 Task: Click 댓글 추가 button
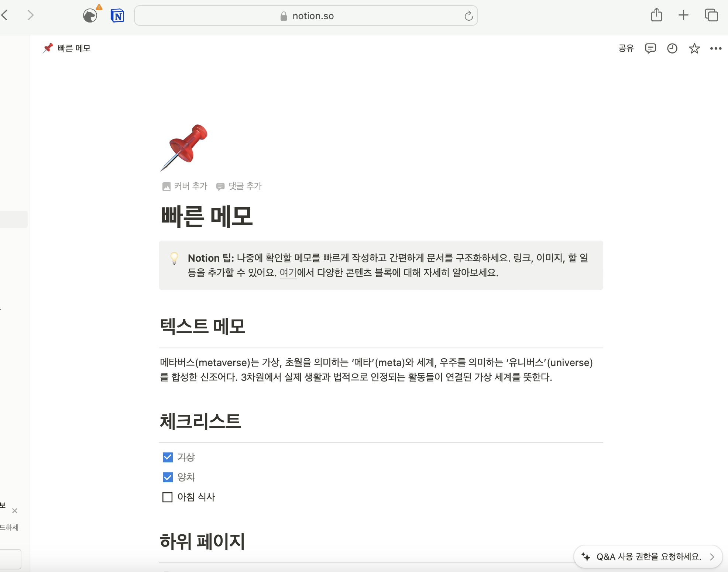(x=239, y=186)
